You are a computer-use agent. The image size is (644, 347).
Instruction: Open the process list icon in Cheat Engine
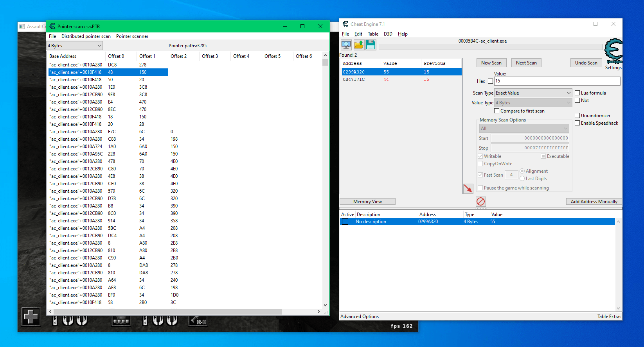tap(346, 45)
